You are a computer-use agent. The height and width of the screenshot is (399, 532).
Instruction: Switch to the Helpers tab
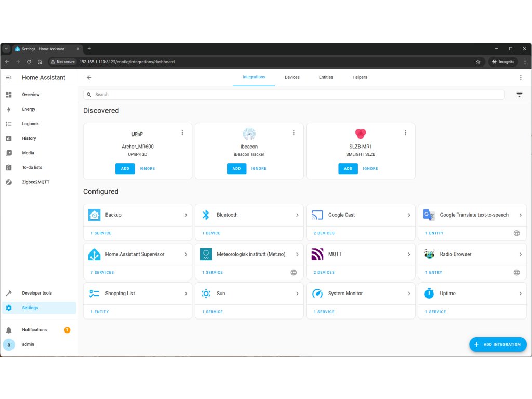click(360, 77)
